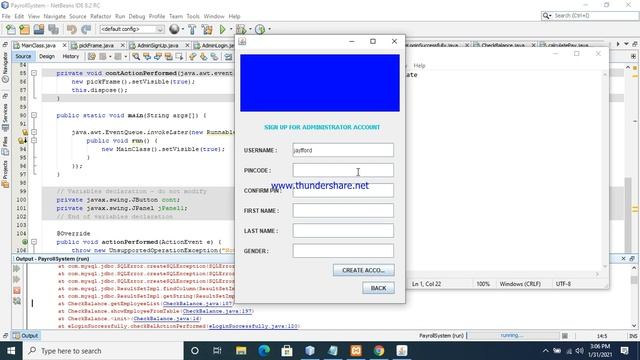Click the Build Project hammer icon
This screenshot has height=360, width=640.
point(192,29)
